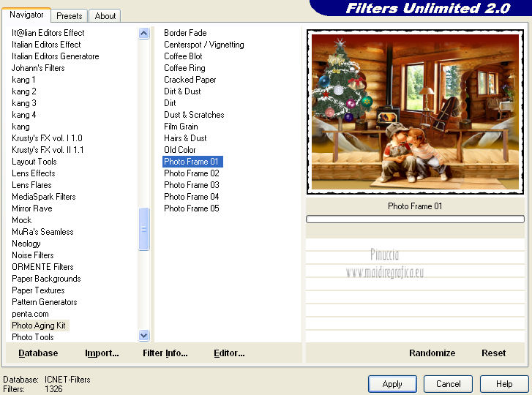Select kang 2 category

coord(23,91)
